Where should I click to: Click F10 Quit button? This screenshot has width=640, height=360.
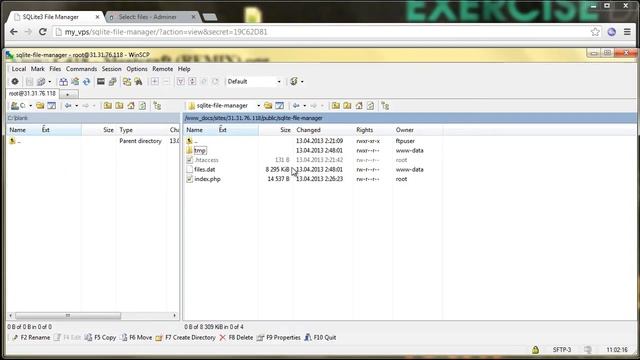coord(320,338)
